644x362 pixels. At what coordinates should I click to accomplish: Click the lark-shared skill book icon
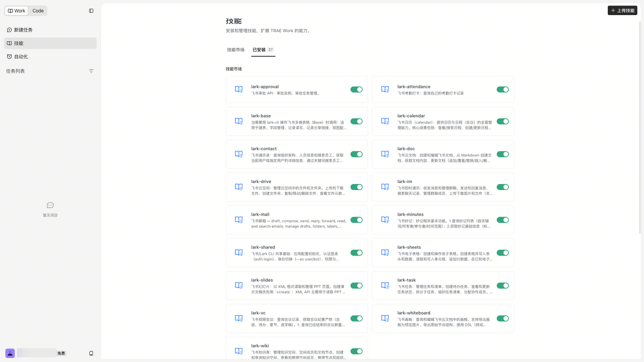(x=239, y=253)
